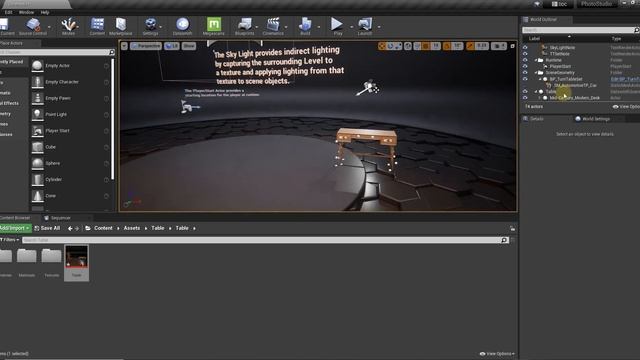Screen dimensions: 640x360
Task: Click the Settings toolbar icon
Action: click(150, 26)
